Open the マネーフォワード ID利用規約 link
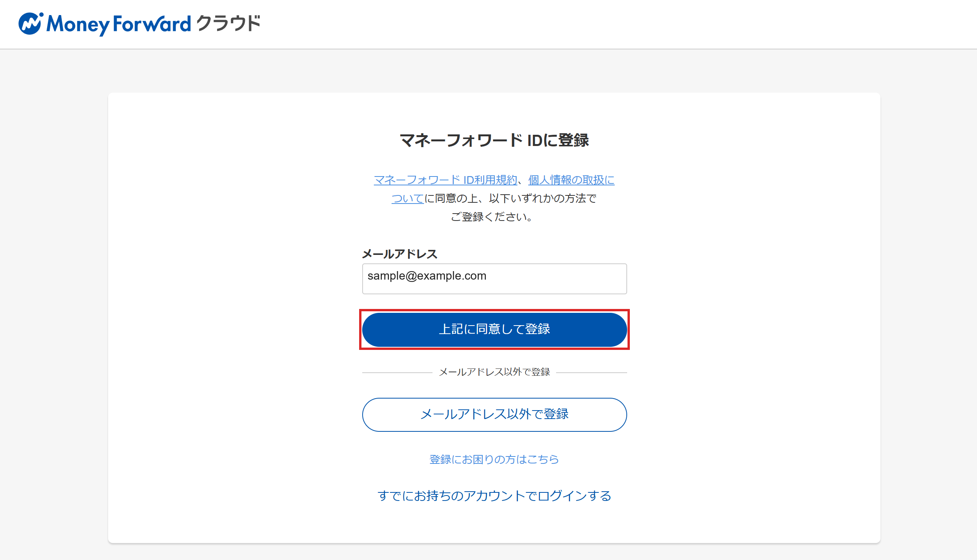This screenshot has width=977, height=560. point(445,180)
